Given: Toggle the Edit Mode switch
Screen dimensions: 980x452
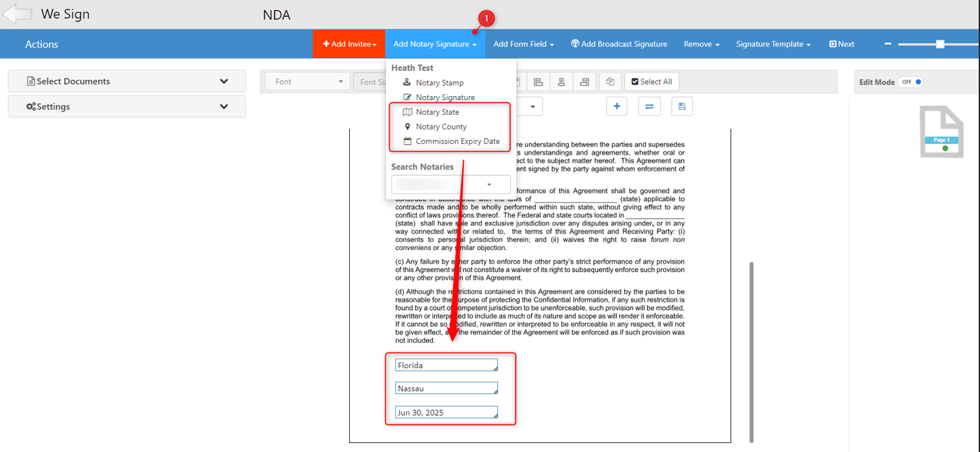Looking at the screenshot, I should pos(912,82).
